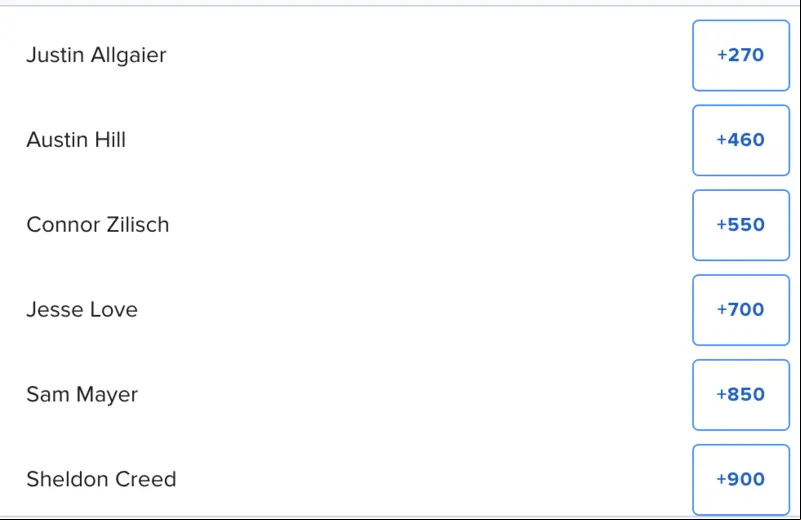
Task: Open the Sheldon Creed name label
Action: point(101,479)
